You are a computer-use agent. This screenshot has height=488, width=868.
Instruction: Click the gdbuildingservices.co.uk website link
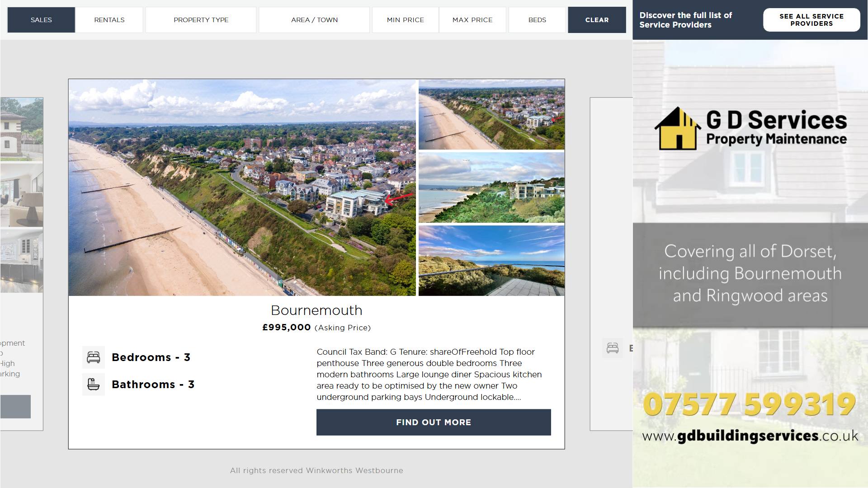[x=750, y=436]
